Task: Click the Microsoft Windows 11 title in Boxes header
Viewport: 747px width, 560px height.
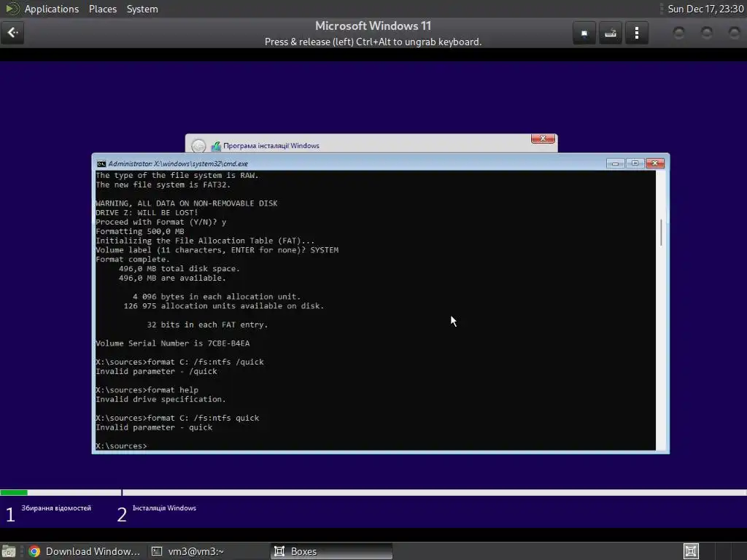Action: pyautogui.click(x=373, y=26)
